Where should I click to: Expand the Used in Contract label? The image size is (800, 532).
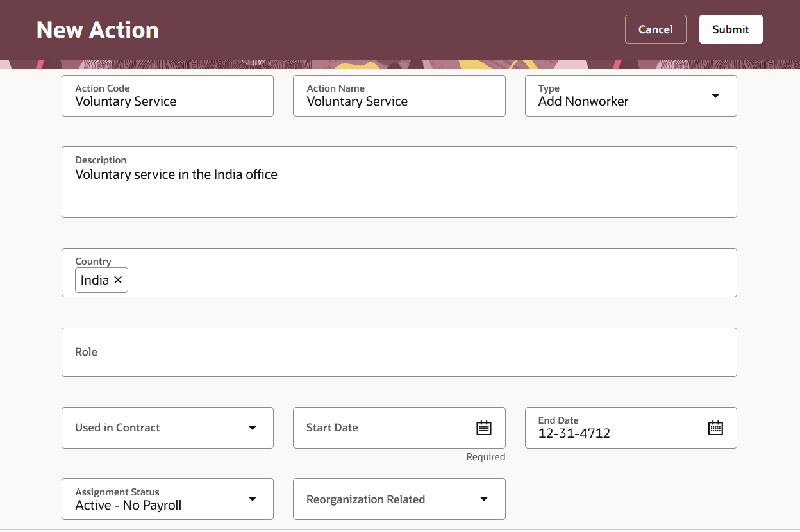pyautogui.click(x=117, y=428)
